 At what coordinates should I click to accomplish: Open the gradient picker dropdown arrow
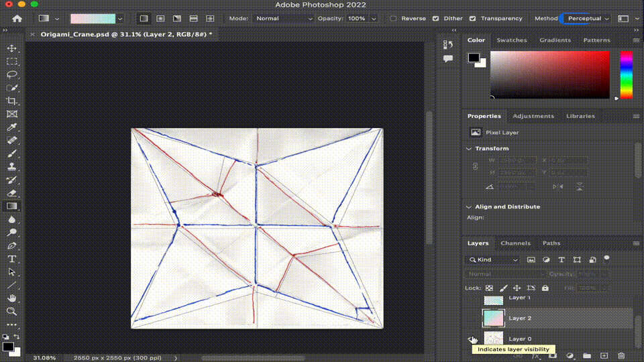tap(120, 19)
